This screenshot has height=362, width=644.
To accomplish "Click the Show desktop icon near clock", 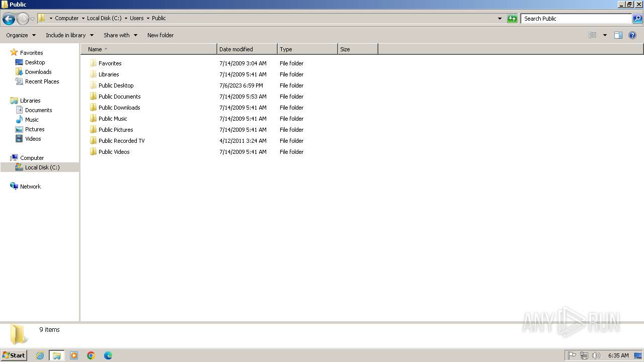I will point(638,355).
